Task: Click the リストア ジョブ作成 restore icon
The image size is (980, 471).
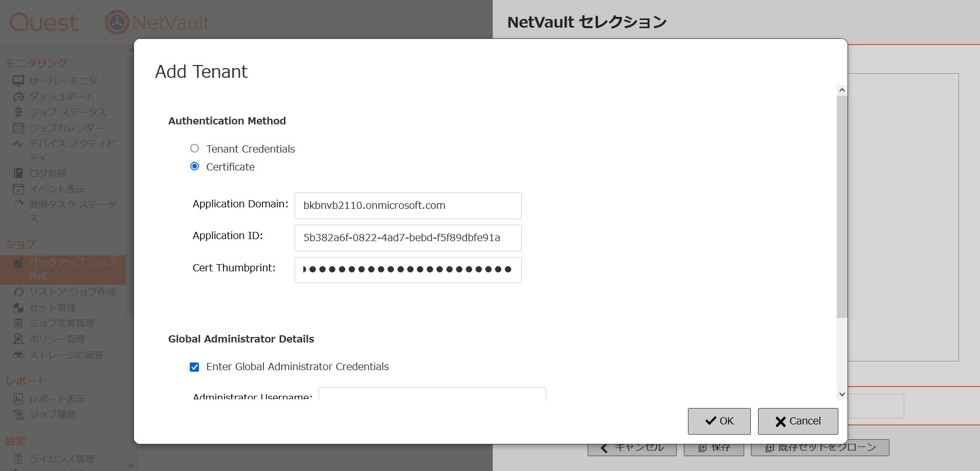Action: click(18, 292)
